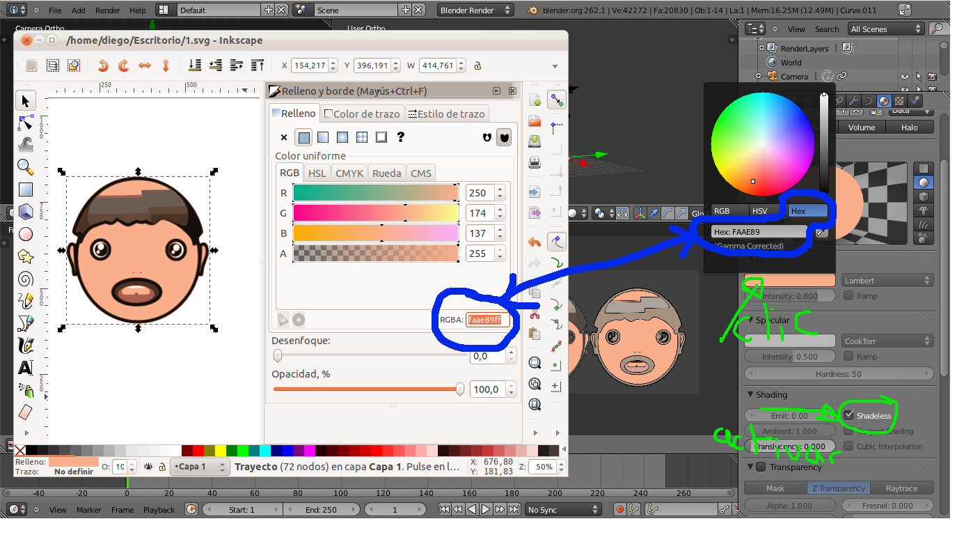This screenshot has width=980, height=535.
Task: Click the rotate 90° counter-clockwise icon
Action: point(103,65)
